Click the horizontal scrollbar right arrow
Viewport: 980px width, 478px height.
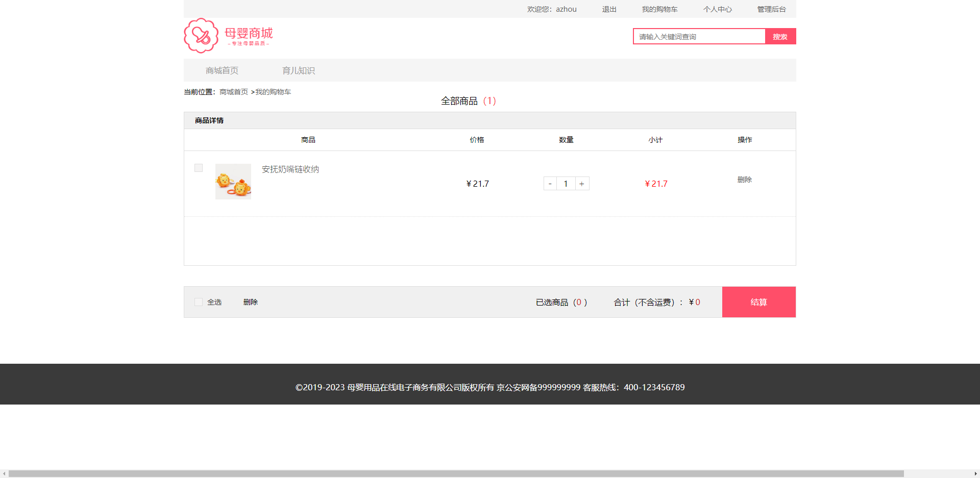tap(975, 474)
